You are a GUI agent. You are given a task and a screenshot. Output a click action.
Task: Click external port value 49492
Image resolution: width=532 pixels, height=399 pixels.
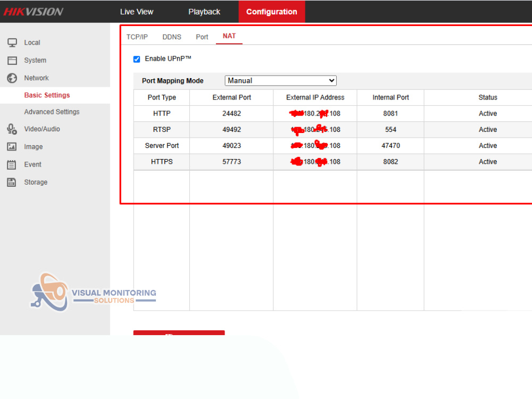[232, 130]
